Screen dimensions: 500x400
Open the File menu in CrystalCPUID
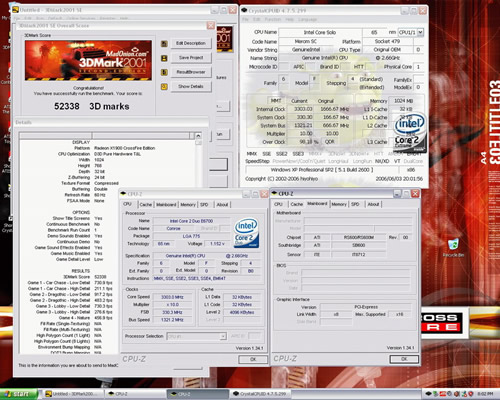(x=245, y=20)
